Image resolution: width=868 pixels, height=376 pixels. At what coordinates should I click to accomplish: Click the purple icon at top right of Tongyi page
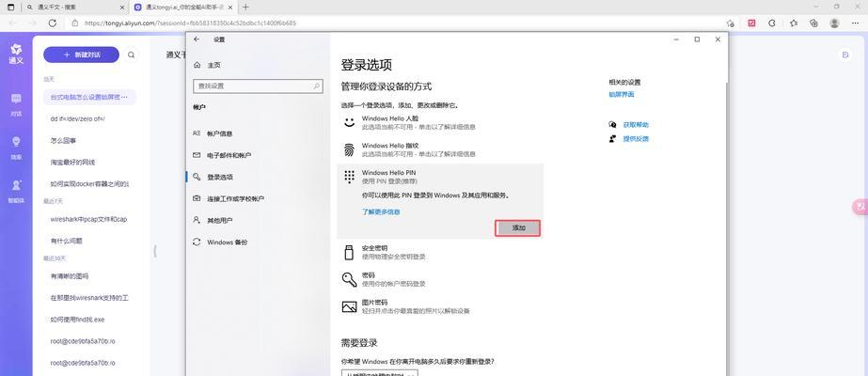click(844, 55)
